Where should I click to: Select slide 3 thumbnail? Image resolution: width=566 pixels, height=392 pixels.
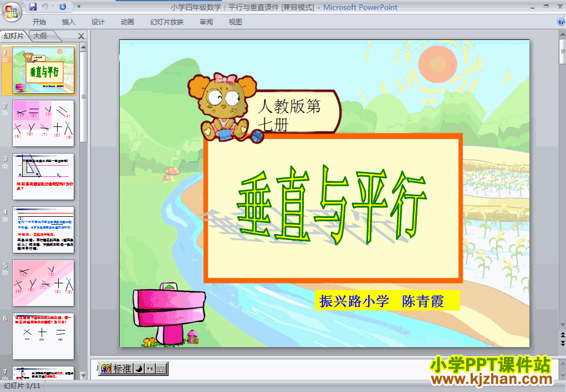43,176
